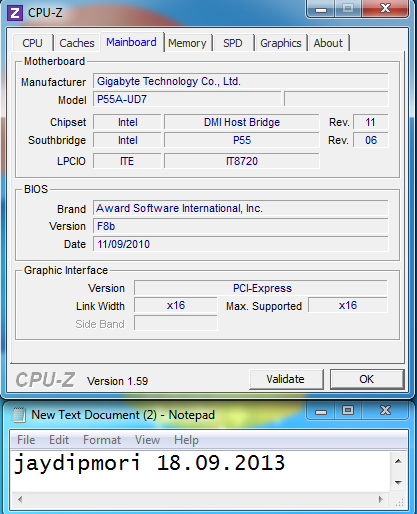Go to the SPD tab
Image resolution: width=417 pixels, height=514 pixels.
pos(233,43)
